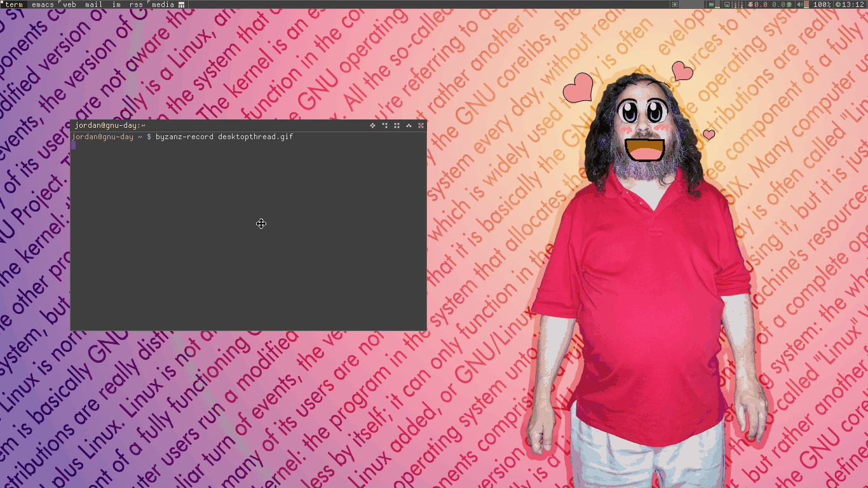The height and width of the screenshot is (488, 868).
Task: Click the 13:12 time display
Action: (853, 4)
